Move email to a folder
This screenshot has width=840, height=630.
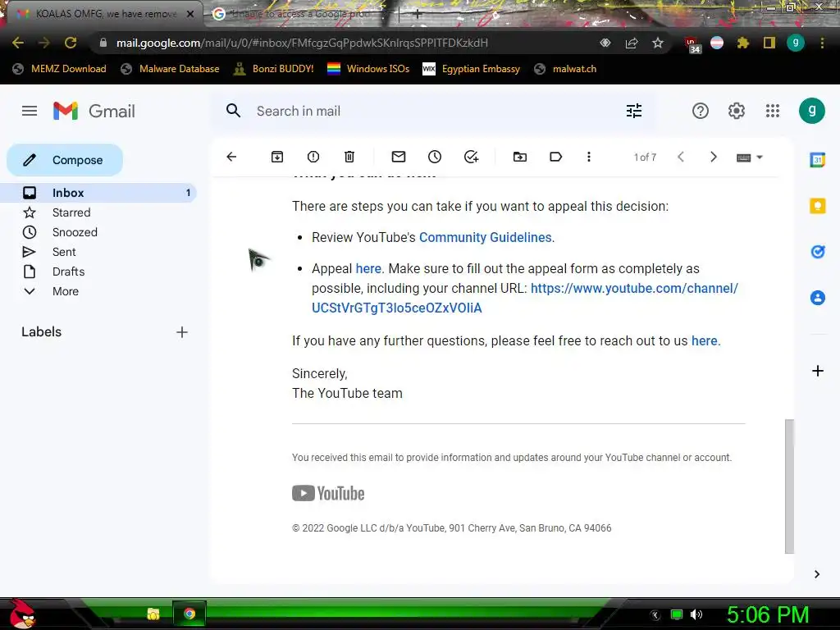[519, 157]
